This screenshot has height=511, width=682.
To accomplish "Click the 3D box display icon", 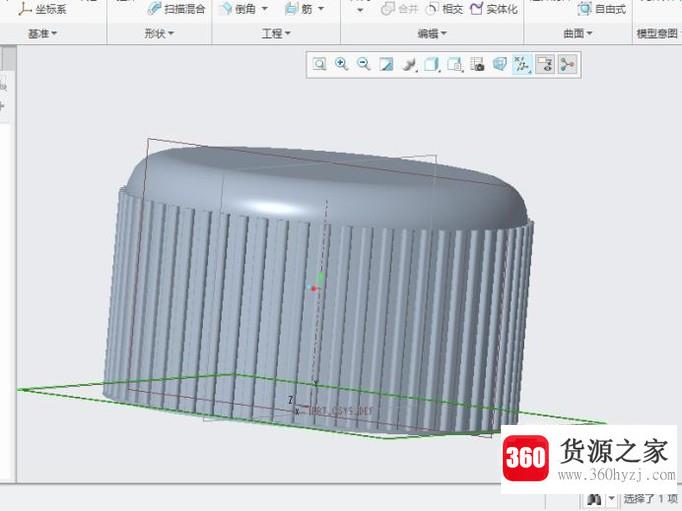I will (500, 65).
